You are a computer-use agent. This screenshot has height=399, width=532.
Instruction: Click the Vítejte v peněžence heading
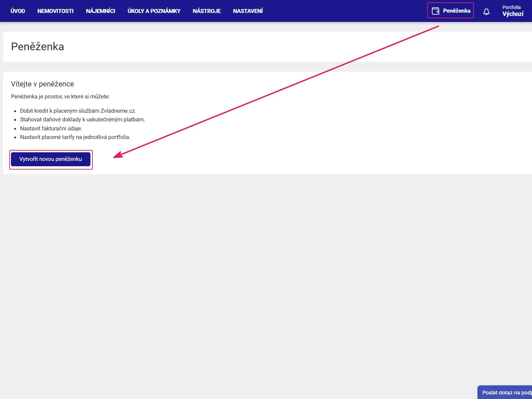[43, 84]
